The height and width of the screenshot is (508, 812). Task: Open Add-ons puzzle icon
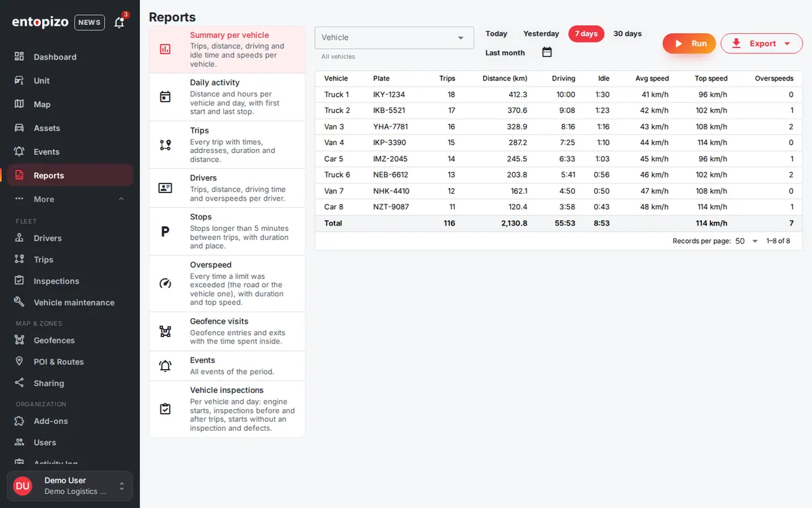20,421
